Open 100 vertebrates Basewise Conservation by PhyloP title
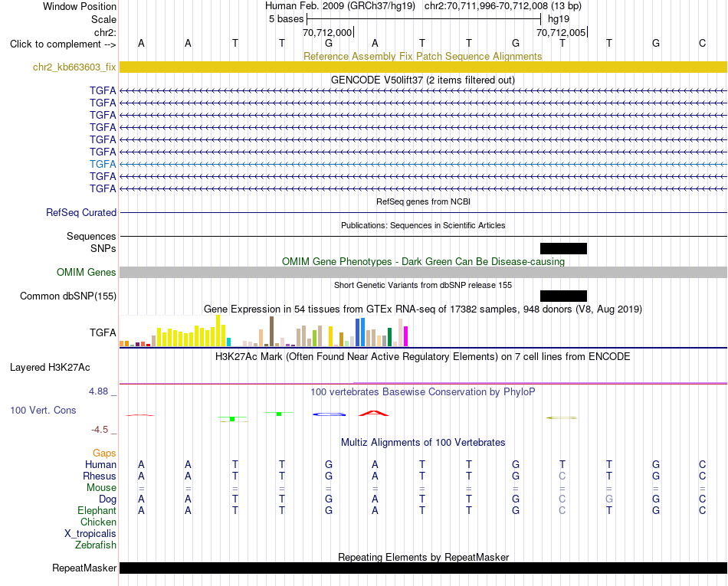 423,391
